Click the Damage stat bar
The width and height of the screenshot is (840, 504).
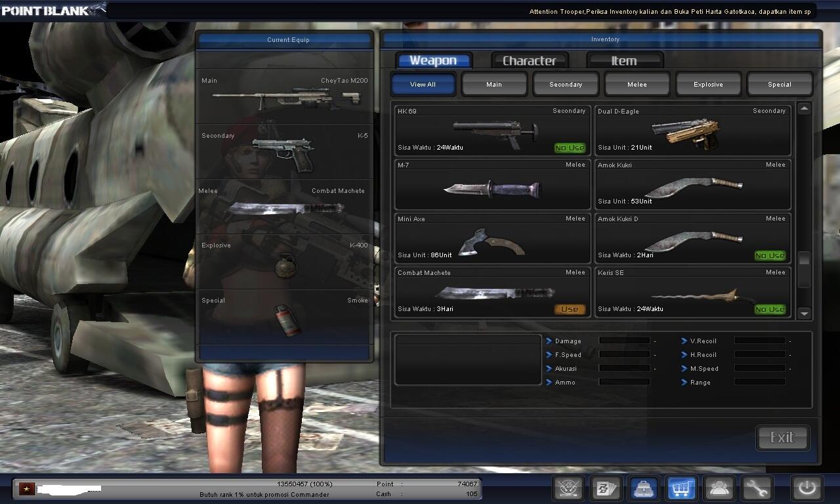pyautogui.click(x=624, y=341)
